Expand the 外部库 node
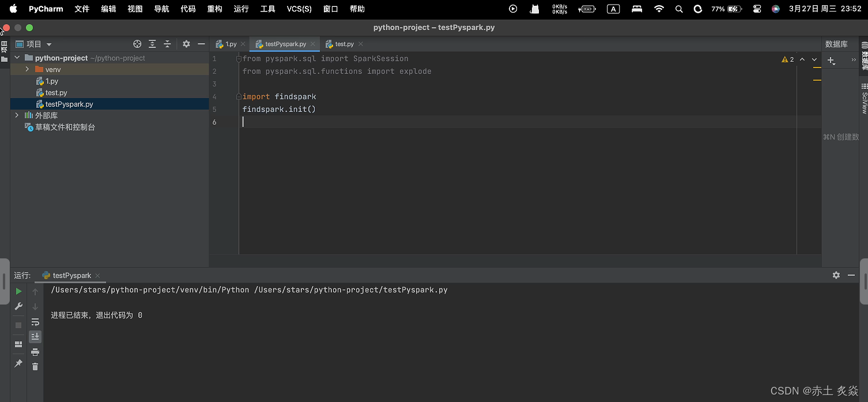The height and width of the screenshot is (402, 868). (x=16, y=115)
